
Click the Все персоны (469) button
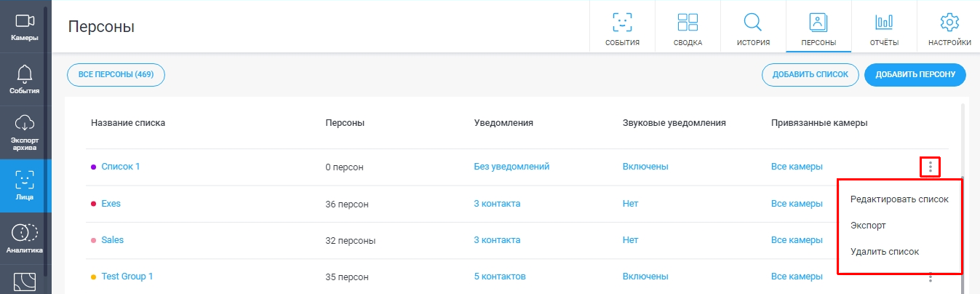(x=116, y=75)
